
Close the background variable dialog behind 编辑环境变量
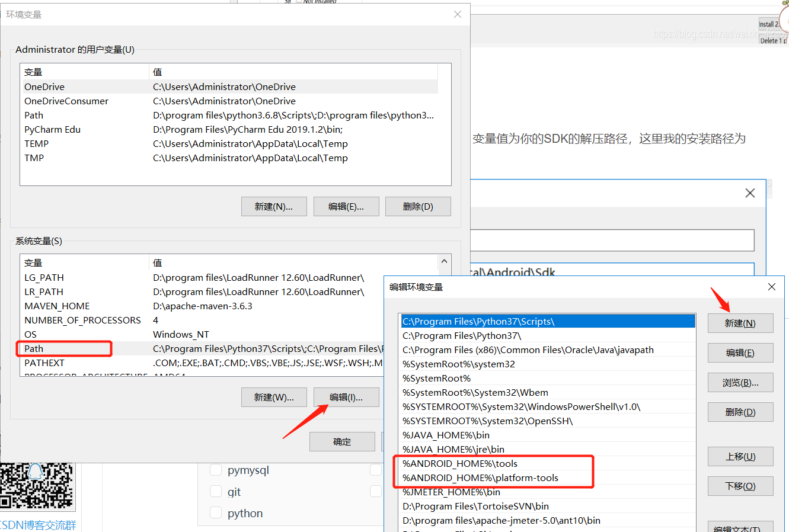[750, 193]
